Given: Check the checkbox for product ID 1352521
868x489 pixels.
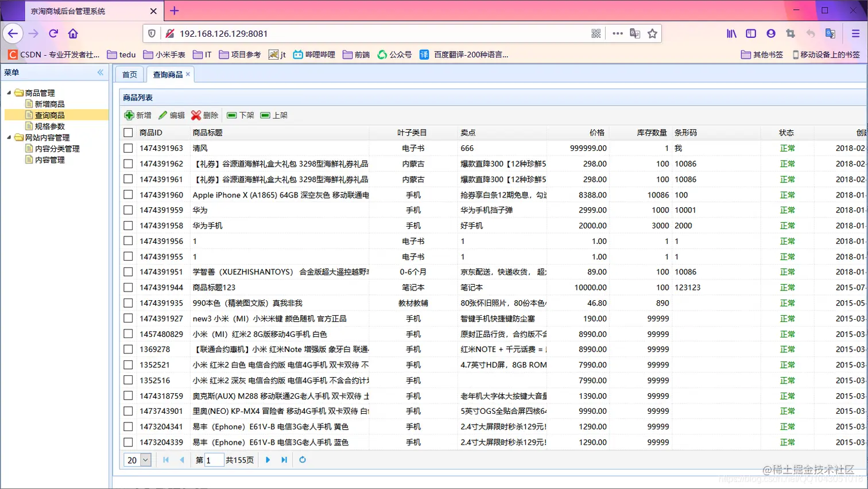Looking at the screenshot, I should [x=127, y=364].
